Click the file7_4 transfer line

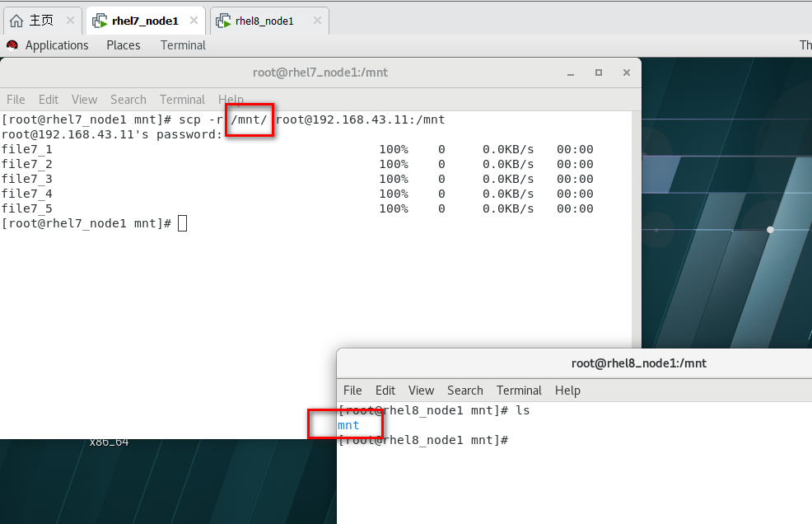tap(297, 194)
